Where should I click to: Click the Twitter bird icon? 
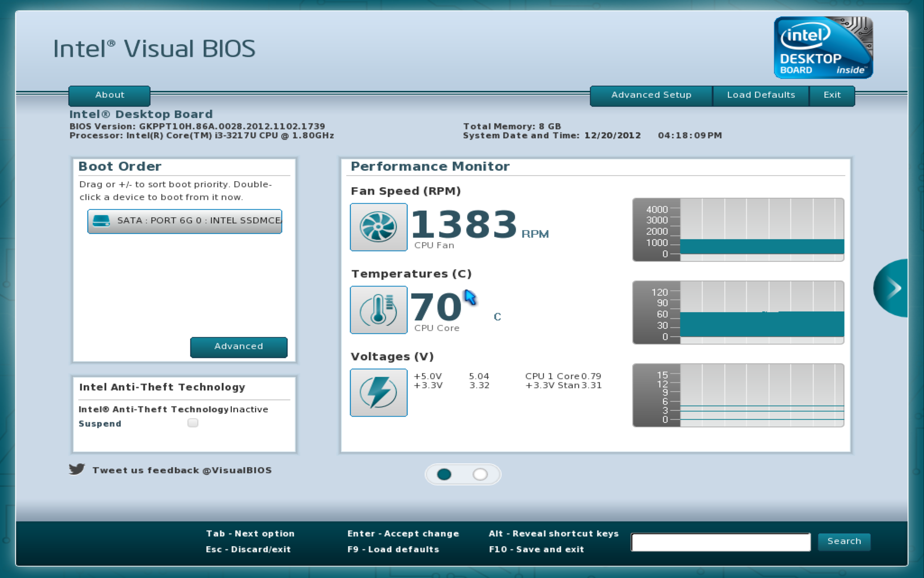point(77,469)
